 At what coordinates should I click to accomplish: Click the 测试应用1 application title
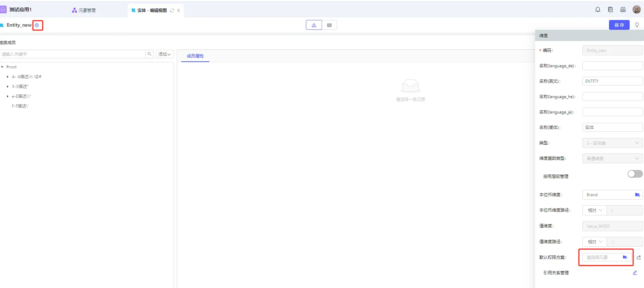20,9
